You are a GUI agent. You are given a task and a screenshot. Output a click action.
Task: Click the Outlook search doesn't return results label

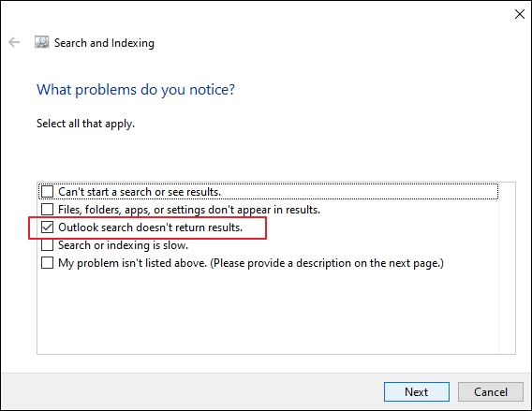pyautogui.click(x=150, y=228)
